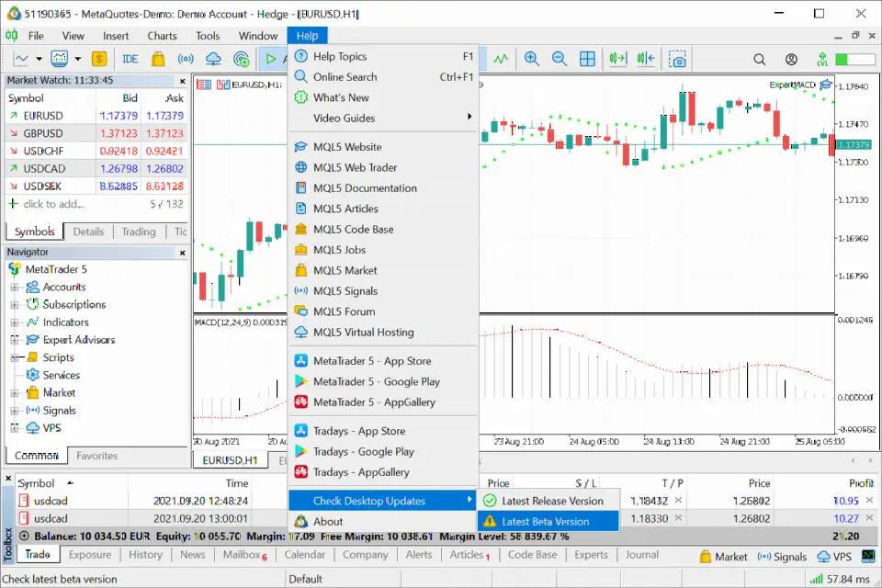The width and height of the screenshot is (882, 588).
Task: Click the Signals button in Toolbox bar
Action: 782,557
